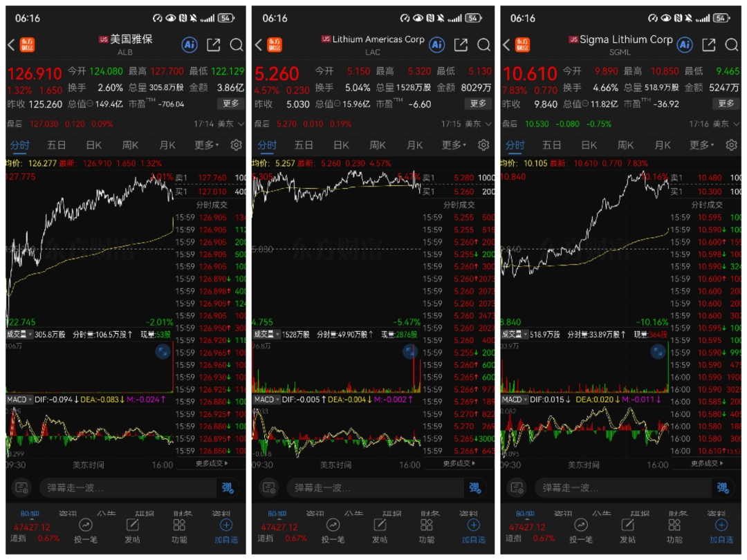Image resolution: width=747 pixels, height=560 pixels.
Task: Go back from LAC stock page
Action: (x=258, y=45)
